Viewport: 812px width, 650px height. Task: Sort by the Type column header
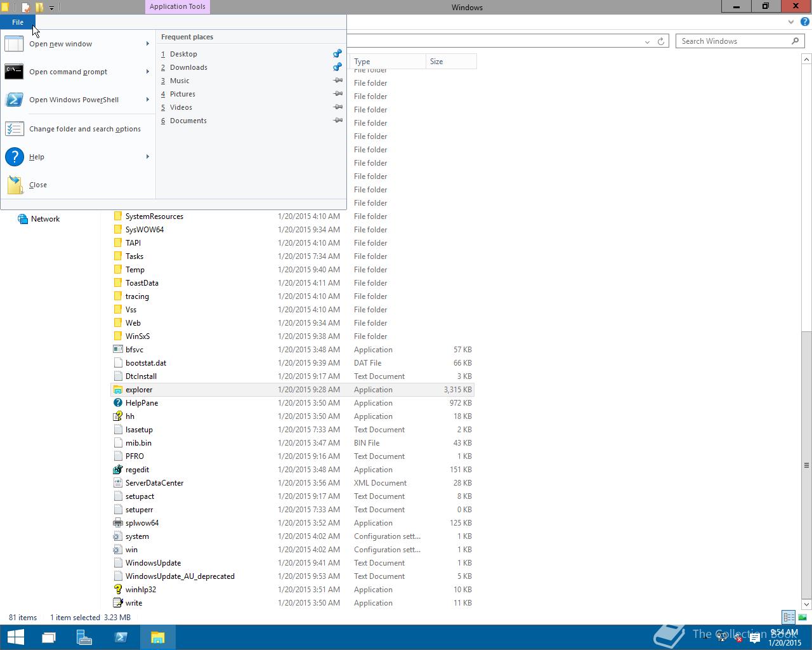coord(388,62)
